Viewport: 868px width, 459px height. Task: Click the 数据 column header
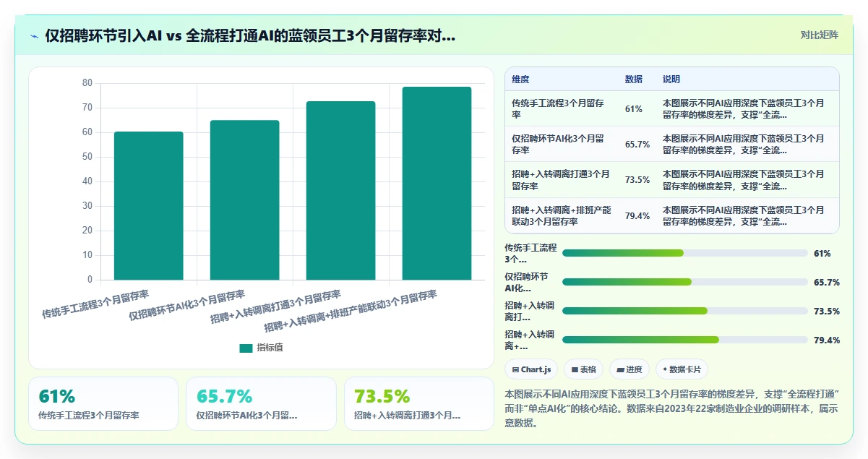tap(634, 80)
